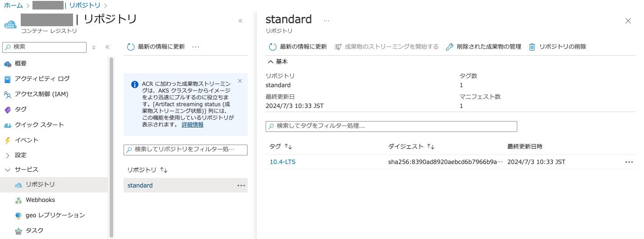Viewport: 644px width, 239px height.
Task: Click the sidebar vertical scrollbar
Action: point(111,147)
